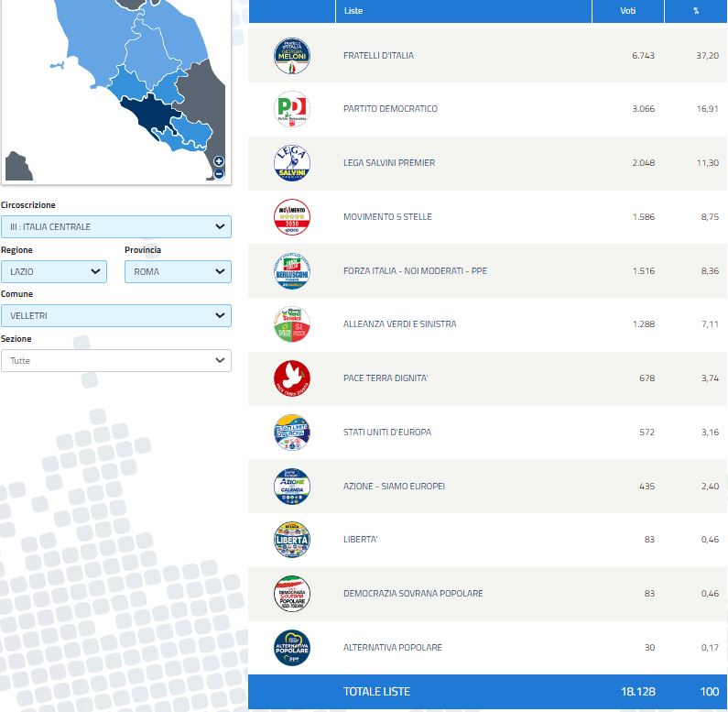Zoom in on the map with plus button
This screenshot has height=712, width=728.
(219, 161)
